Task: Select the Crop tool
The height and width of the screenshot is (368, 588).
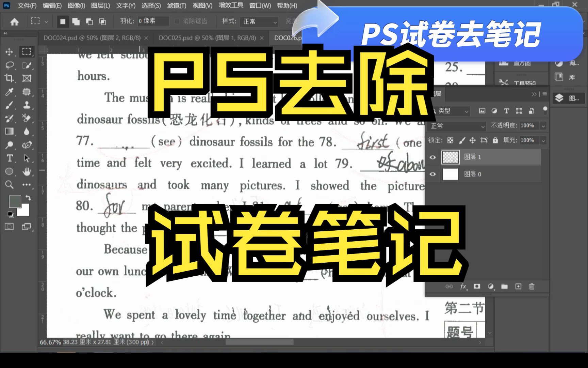Action: tap(10, 79)
